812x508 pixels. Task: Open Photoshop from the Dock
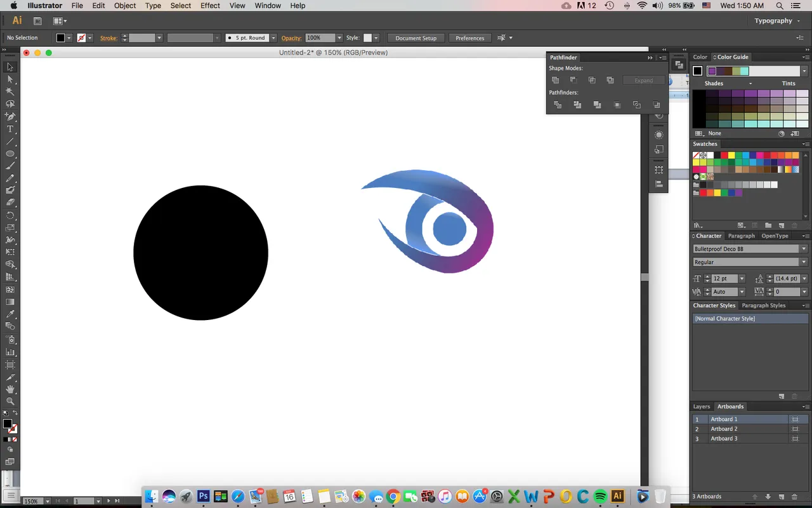203,496
